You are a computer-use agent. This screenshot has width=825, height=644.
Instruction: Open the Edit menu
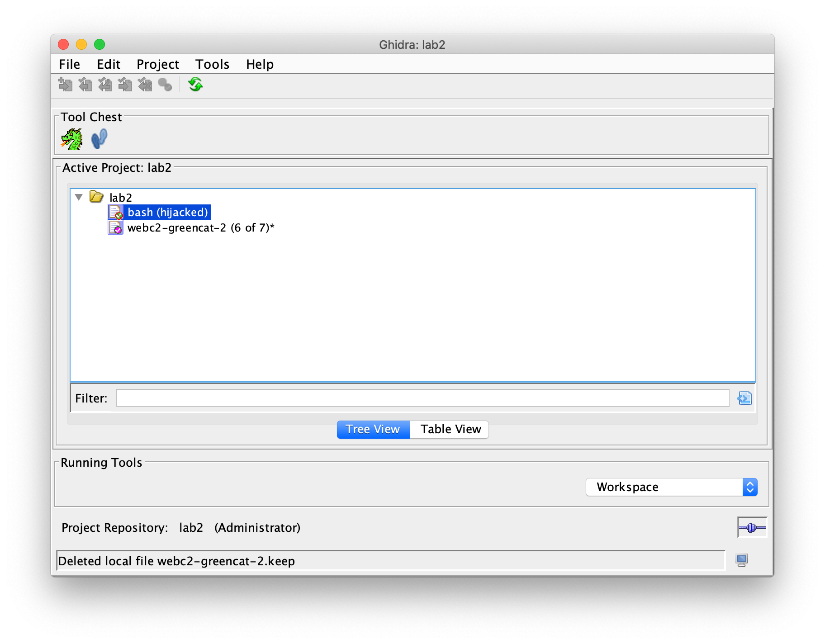(109, 64)
